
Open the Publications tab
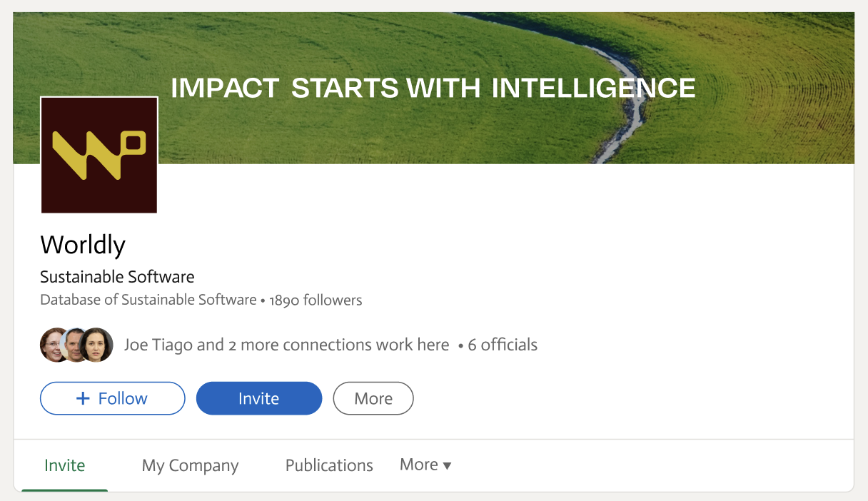329,465
